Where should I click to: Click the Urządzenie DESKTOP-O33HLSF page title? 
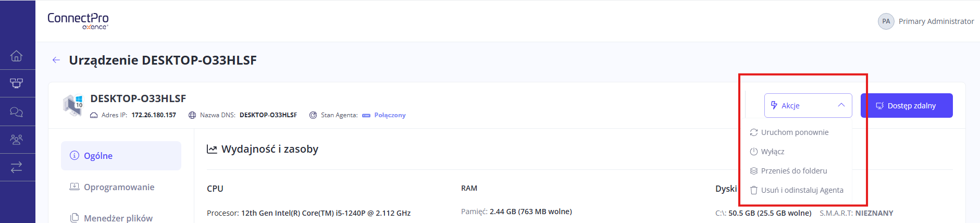click(163, 60)
